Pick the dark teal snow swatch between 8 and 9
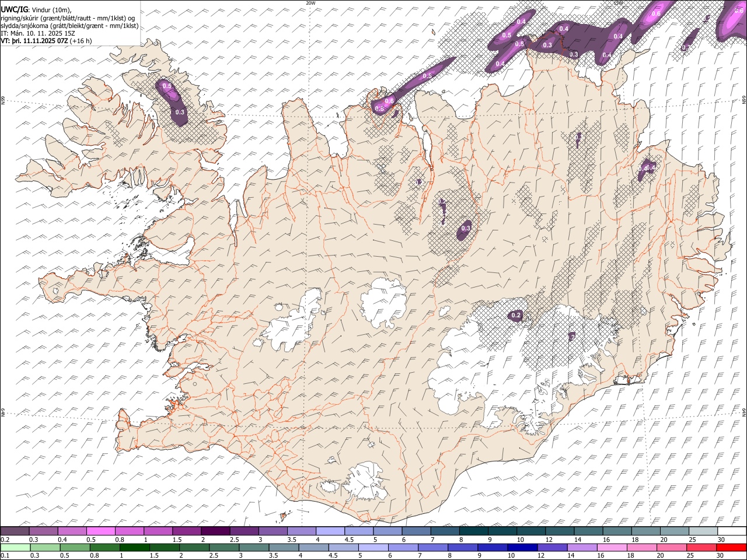The width and height of the screenshot is (747, 560). coord(474,531)
